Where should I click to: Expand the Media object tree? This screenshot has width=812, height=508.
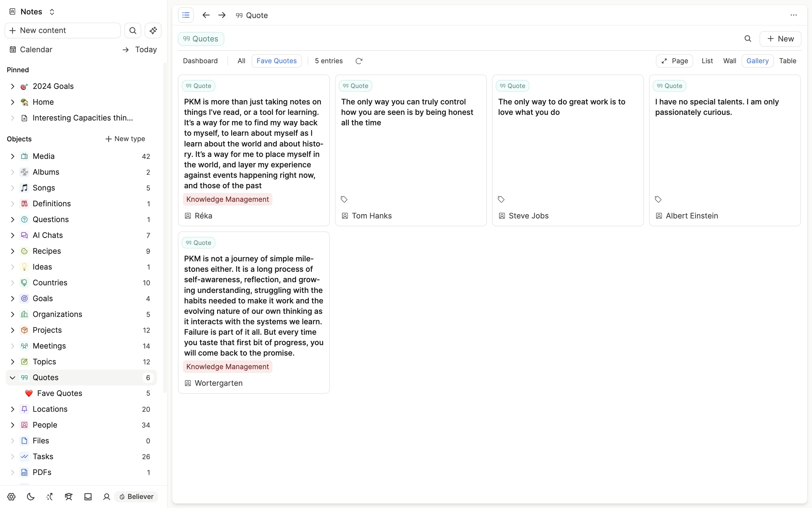[x=12, y=156]
